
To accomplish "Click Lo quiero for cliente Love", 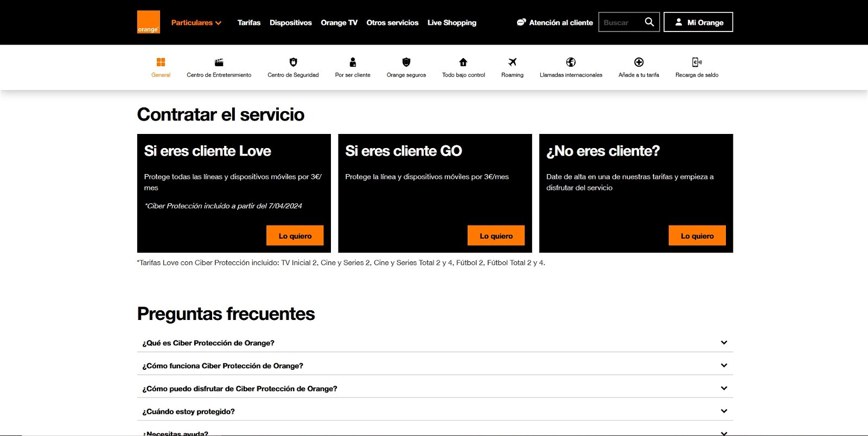I will click(295, 235).
